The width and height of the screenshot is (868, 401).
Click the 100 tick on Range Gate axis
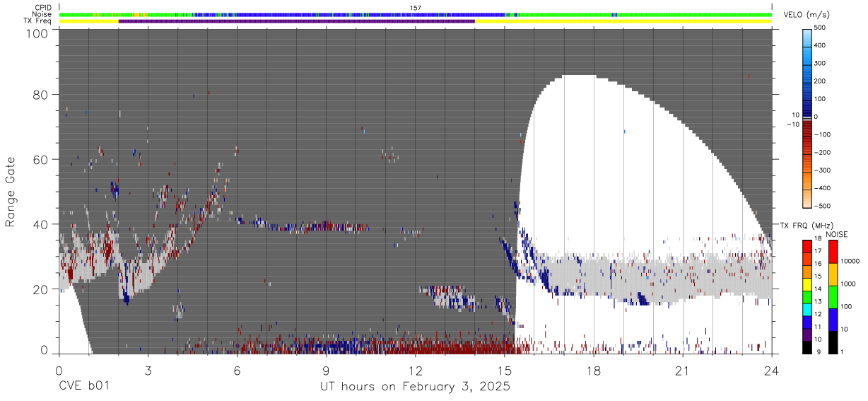tap(36, 33)
